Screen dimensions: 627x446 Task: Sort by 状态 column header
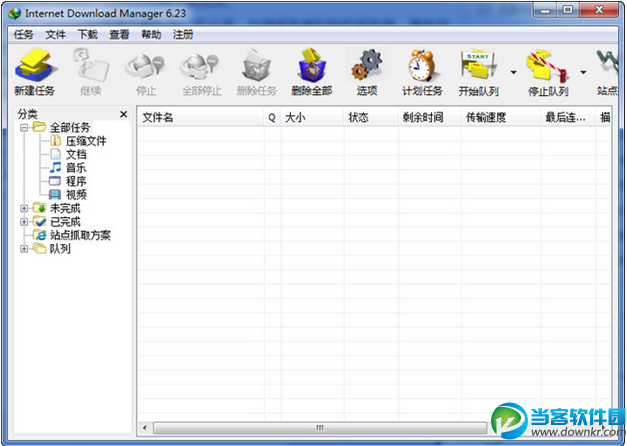click(x=371, y=117)
